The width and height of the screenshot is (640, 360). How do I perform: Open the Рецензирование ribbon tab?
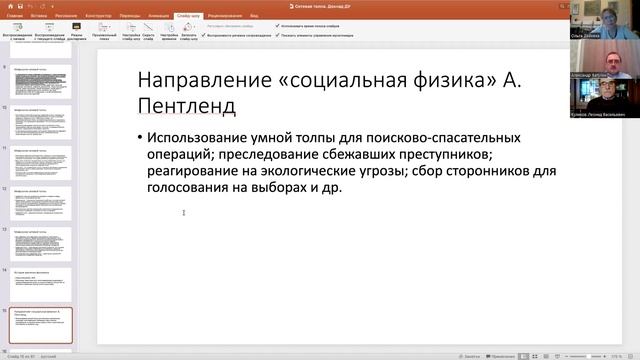[225, 16]
